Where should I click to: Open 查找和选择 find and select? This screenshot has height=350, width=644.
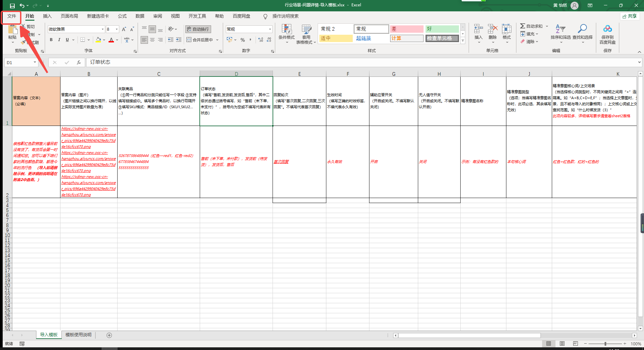coord(583,34)
